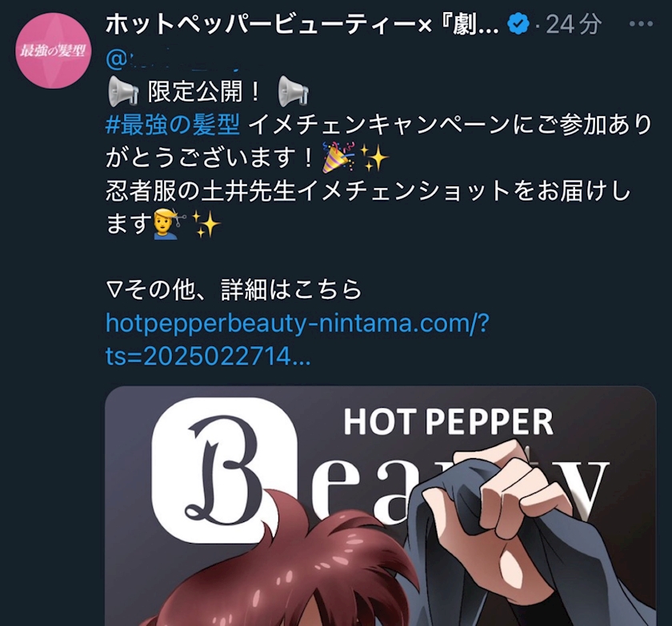The height and width of the screenshot is (626, 672).
Task: Click the party popper emoji
Action: tap(338, 157)
